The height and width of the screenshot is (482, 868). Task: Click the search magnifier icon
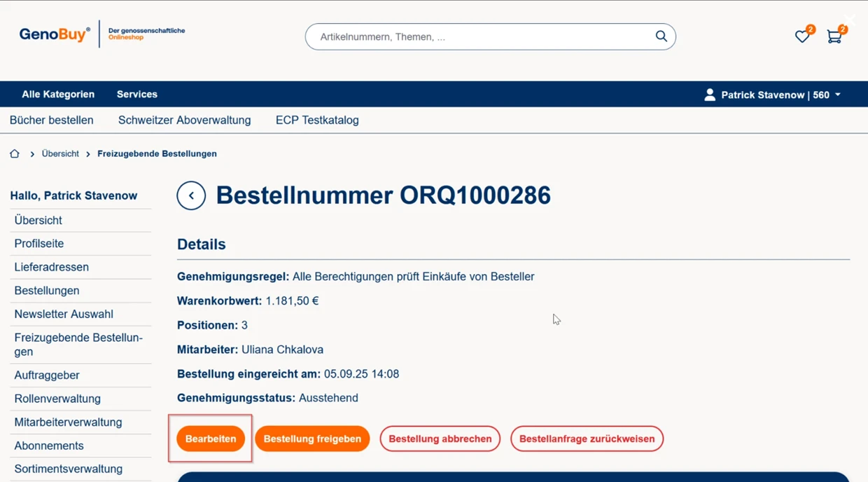[x=661, y=36]
